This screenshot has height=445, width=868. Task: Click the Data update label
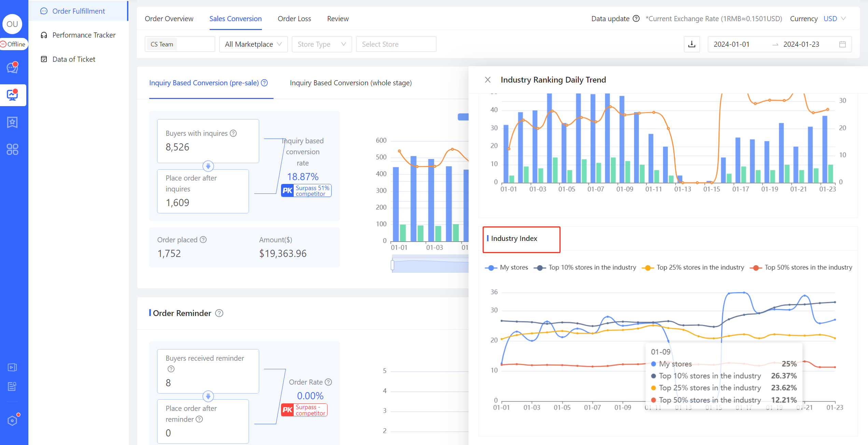(610, 19)
